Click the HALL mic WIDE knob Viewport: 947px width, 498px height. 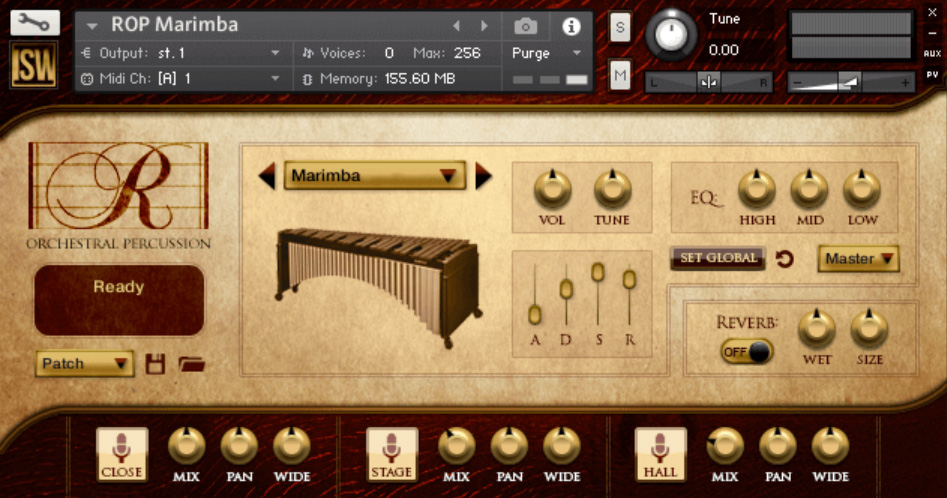pos(830,446)
